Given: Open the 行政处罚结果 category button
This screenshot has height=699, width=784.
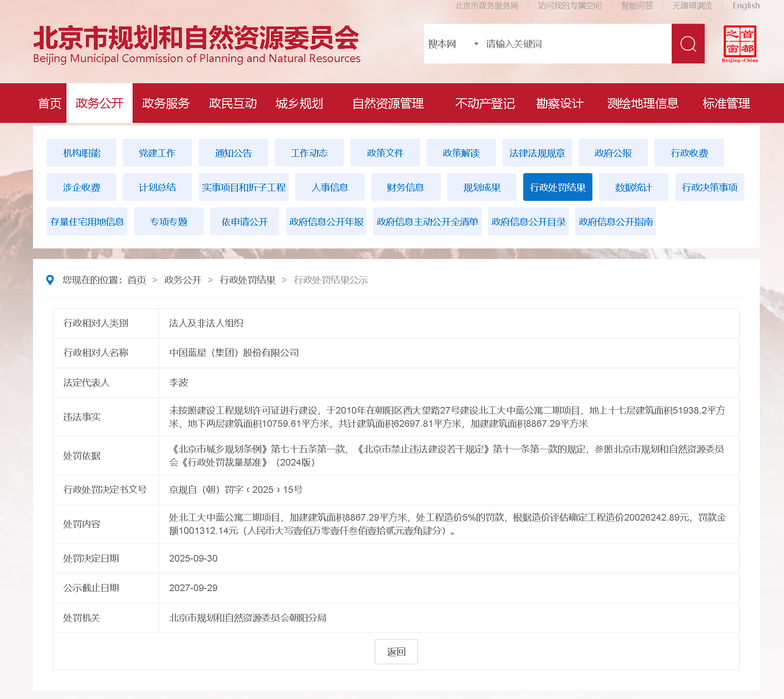Looking at the screenshot, I should coord(557,187).
